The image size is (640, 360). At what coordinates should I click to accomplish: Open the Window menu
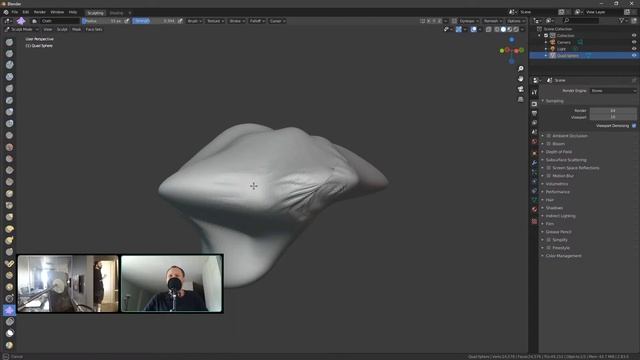coord(57,12)
